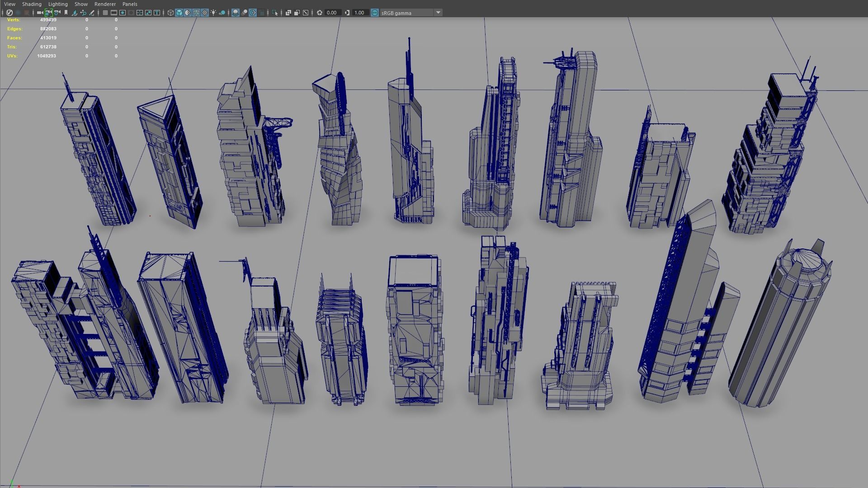The image size is (868, 488).
Task: Open the sRGB gamma dropdown arrow
Action: (438, 13)
